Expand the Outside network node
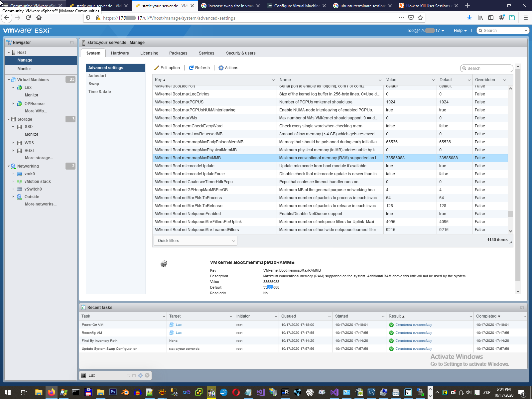Viewport: 532px width, 399px height. point(13,197)
